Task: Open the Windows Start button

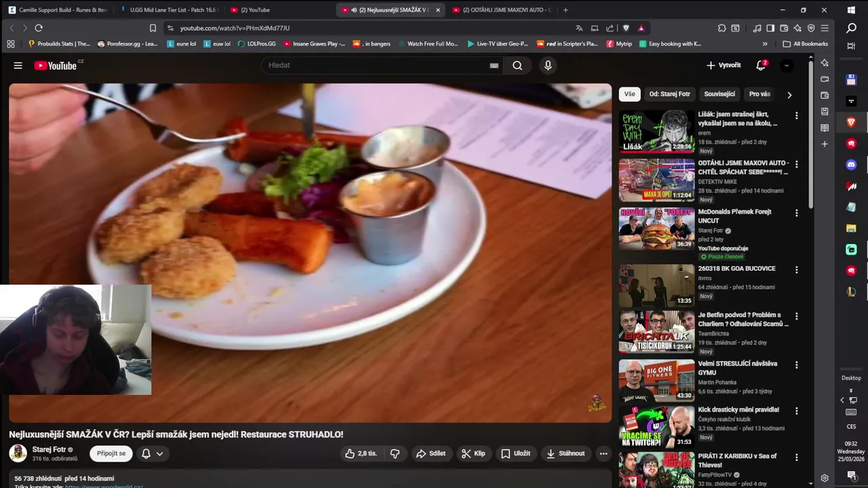Action: point(851,10)
